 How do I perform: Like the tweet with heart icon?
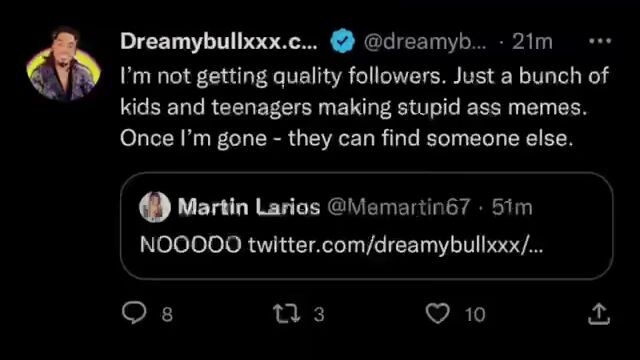(x=438, y=313)
